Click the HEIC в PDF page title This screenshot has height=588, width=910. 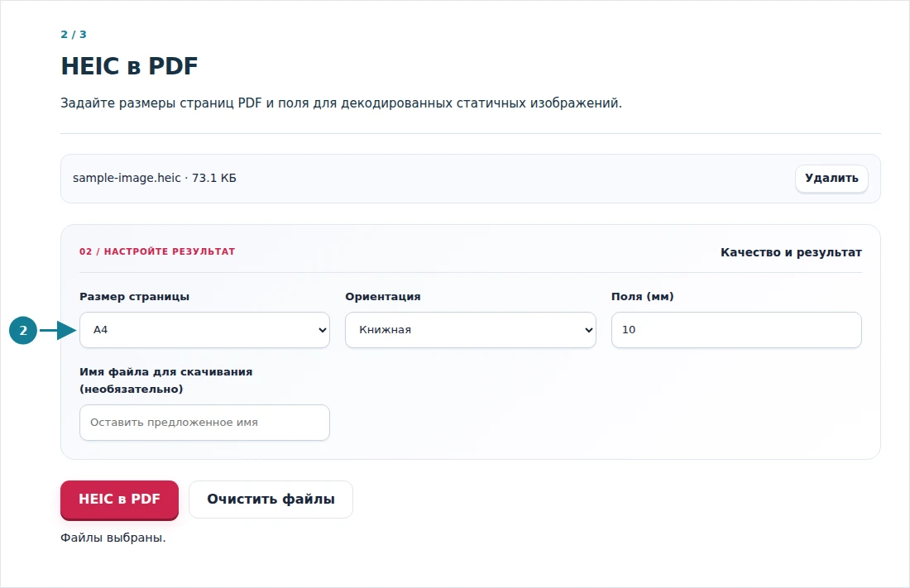tap(129, 66)
